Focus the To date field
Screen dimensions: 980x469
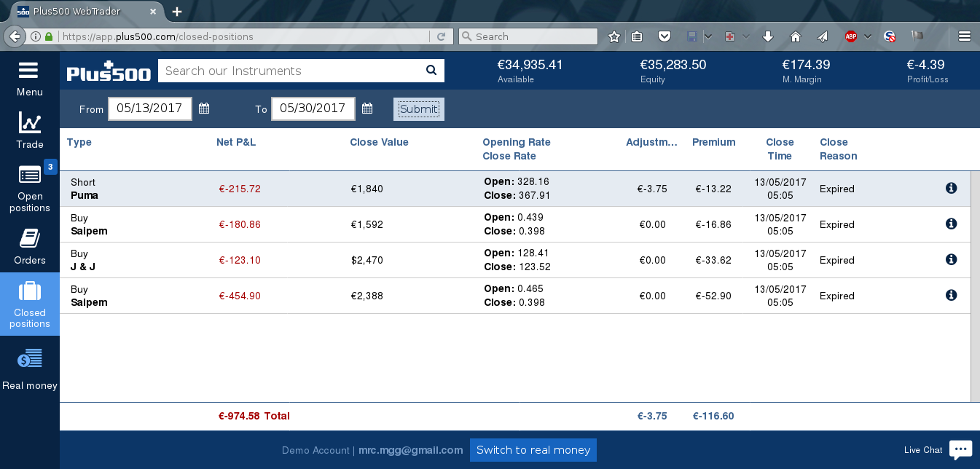point(313,109)
